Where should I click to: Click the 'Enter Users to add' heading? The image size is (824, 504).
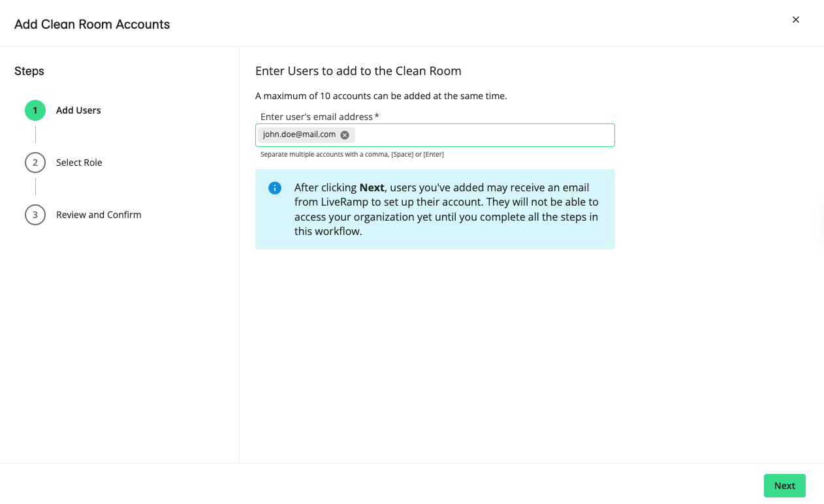coord(358,71)
